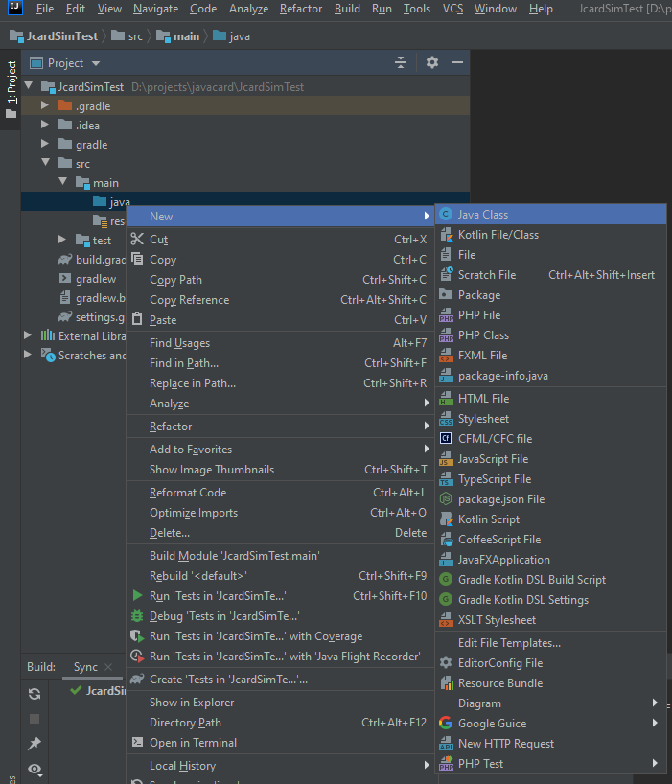
Task: Click the Build panel refresh icon
Action: pos(35,694)
